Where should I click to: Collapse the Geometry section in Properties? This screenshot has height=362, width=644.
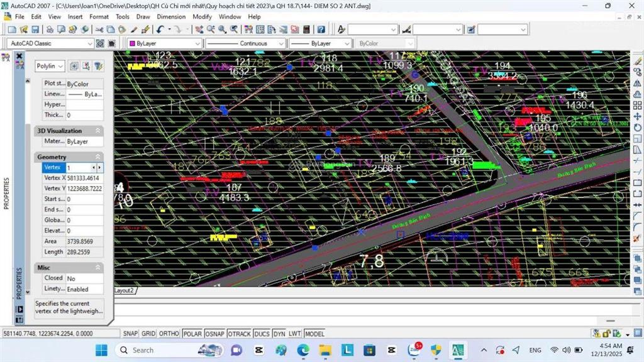(x=97, y=156)
